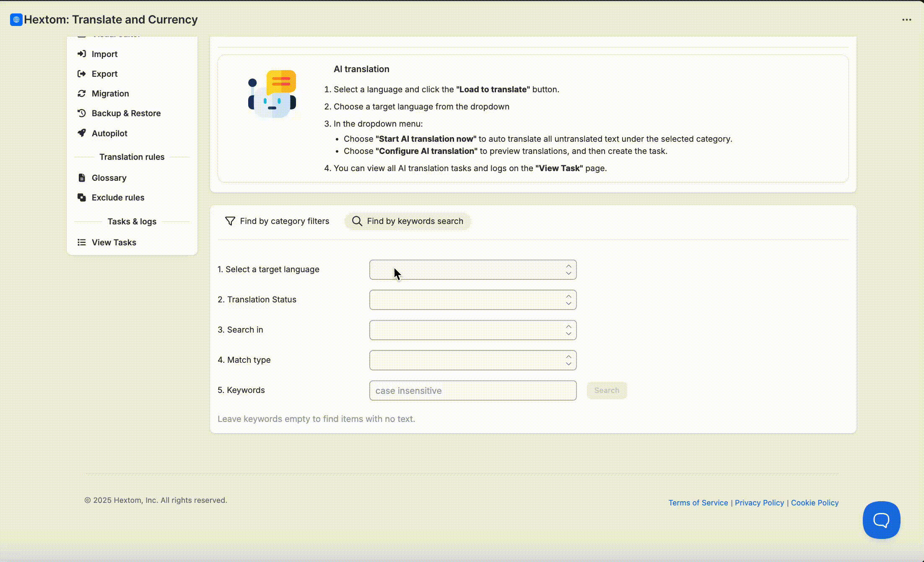The image size is (924, 562).
Task: Open Migration via its refresh icon
Action: coord(82,94)
